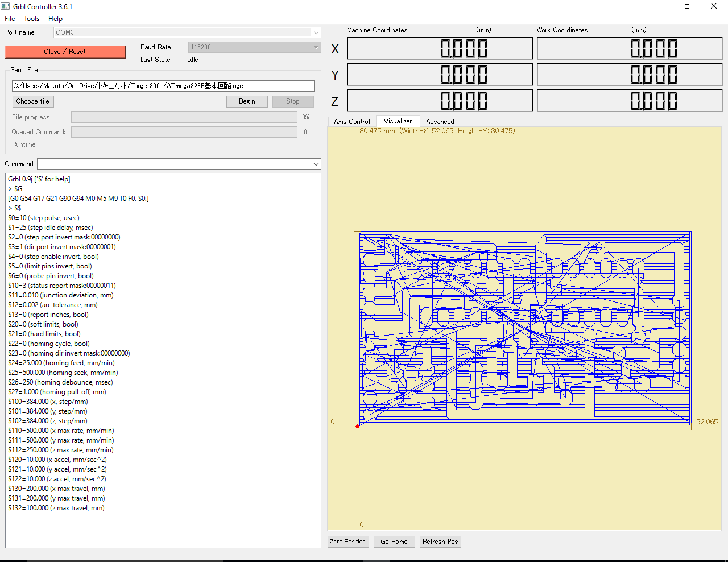Open the Command history dropdown arrow

316,164
